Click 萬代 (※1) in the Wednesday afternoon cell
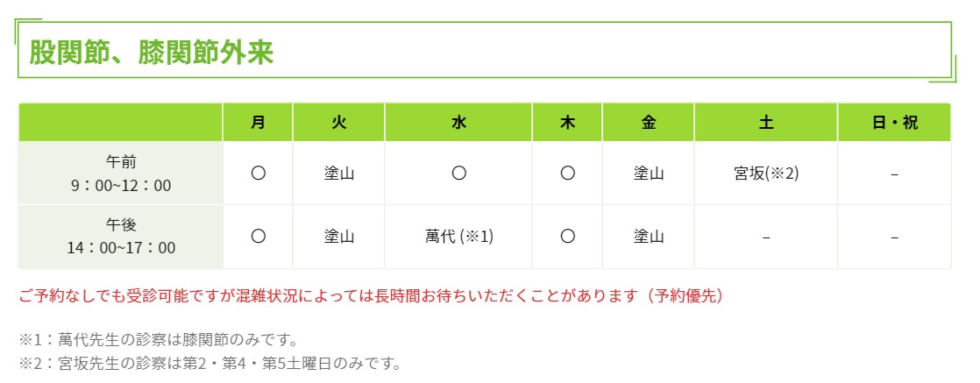Image resolution: width=980 pixels, height=383 pixels. [458, 236]
